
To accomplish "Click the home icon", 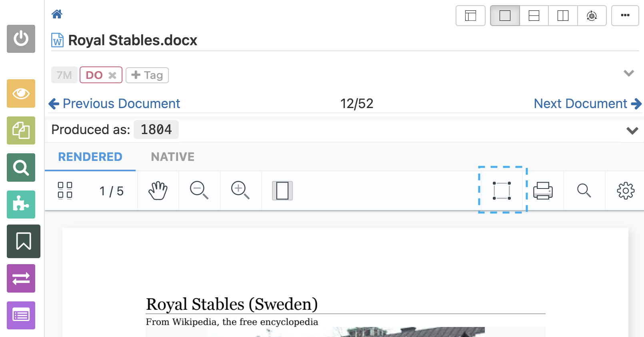I will [x=57, y=14].
